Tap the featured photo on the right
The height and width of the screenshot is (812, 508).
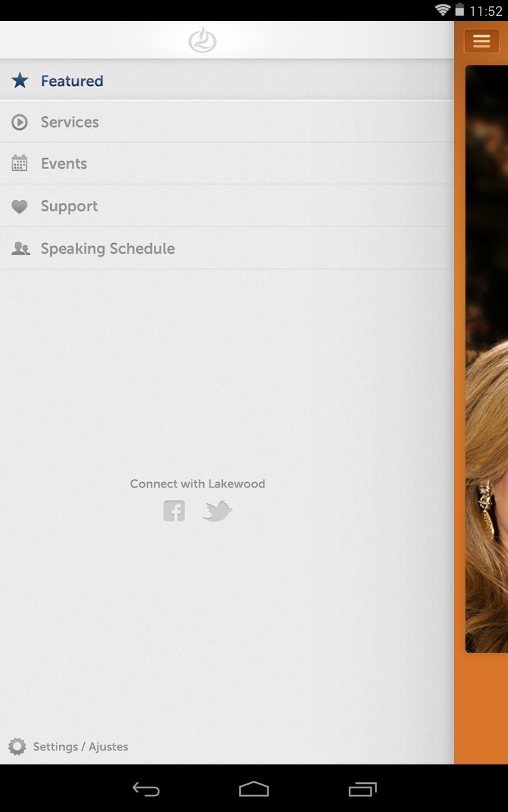487,358
